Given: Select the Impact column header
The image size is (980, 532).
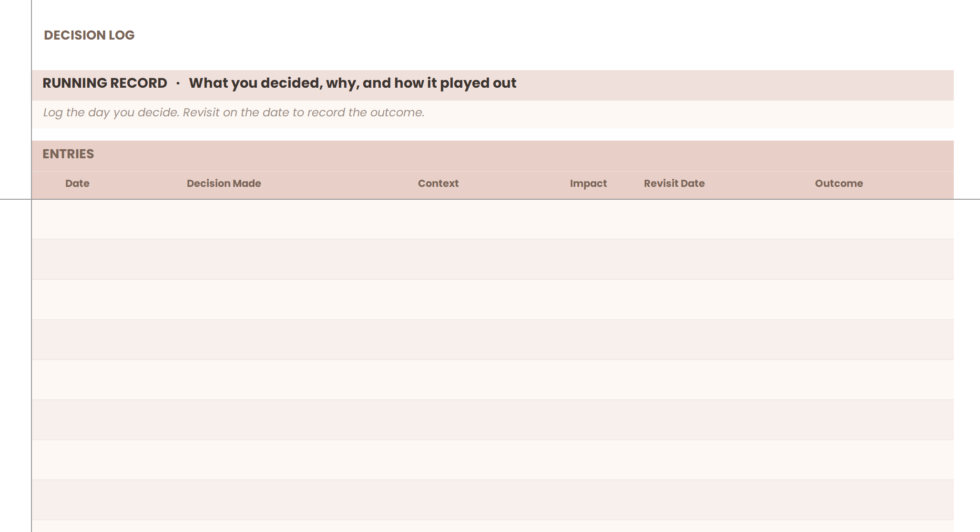Looking at the screenshot, I should (588, 184).
